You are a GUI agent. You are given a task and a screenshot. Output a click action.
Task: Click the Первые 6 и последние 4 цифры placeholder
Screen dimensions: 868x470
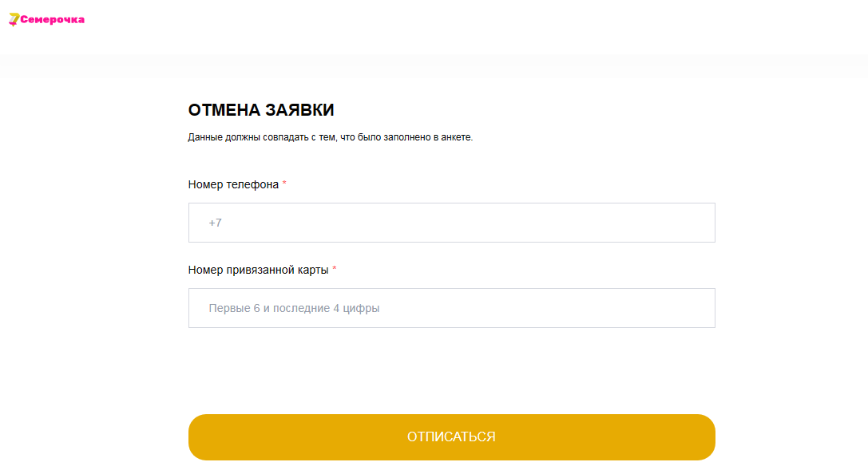coord(294,308)
